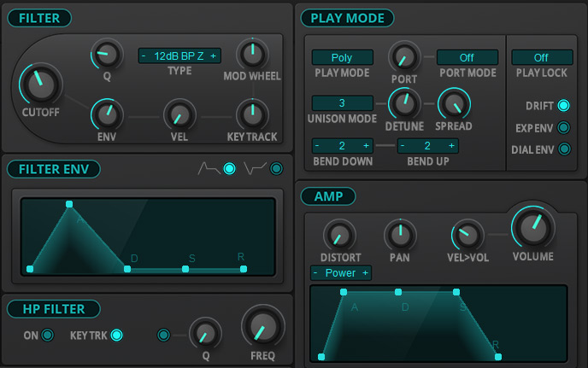588x368 pixels.
Task: Click the DETUNE knob
Action: [x=402, y=104]
